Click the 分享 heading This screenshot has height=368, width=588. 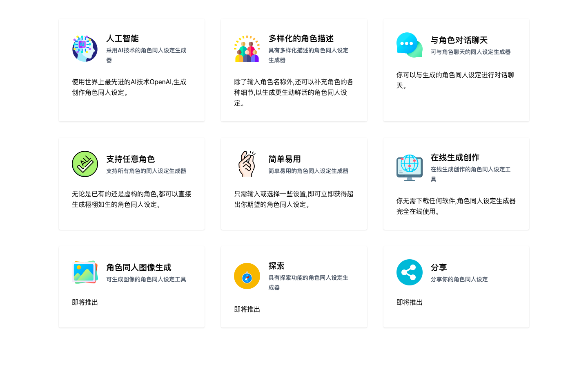pos(439,267)
